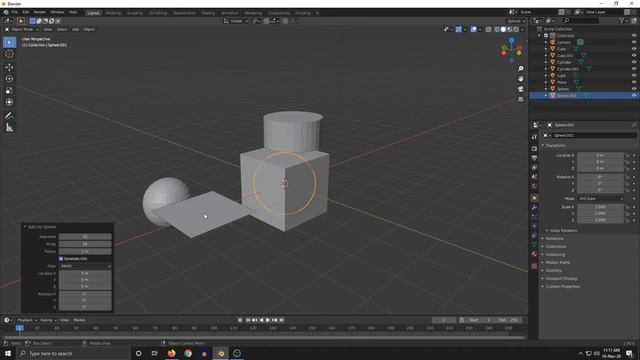Select the Transform tool
The image size is (640, 360).
click(x=9, y=102)
